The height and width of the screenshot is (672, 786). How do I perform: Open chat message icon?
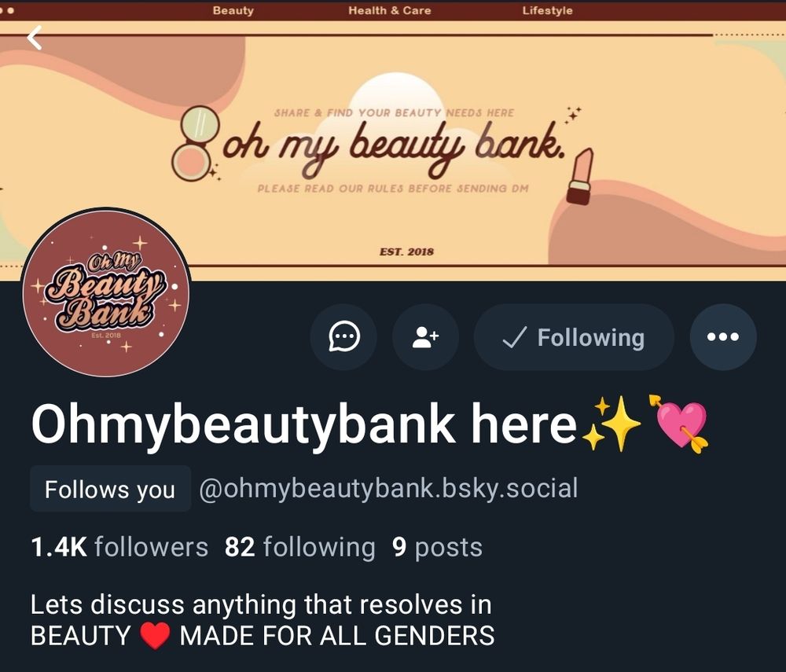coord(344,336)
